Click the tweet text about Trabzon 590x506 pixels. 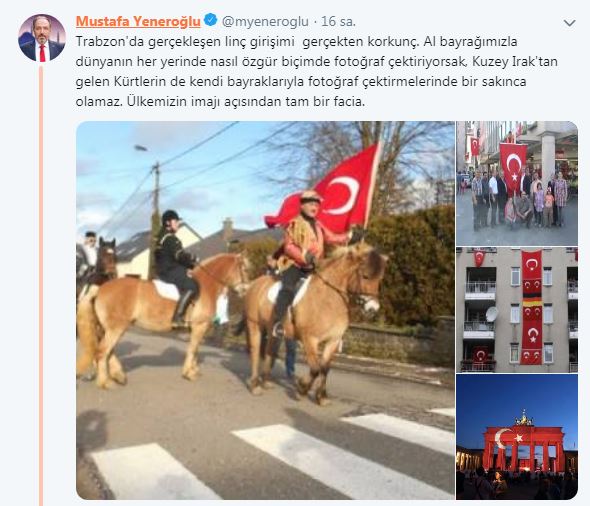click(x=316, y=71)
